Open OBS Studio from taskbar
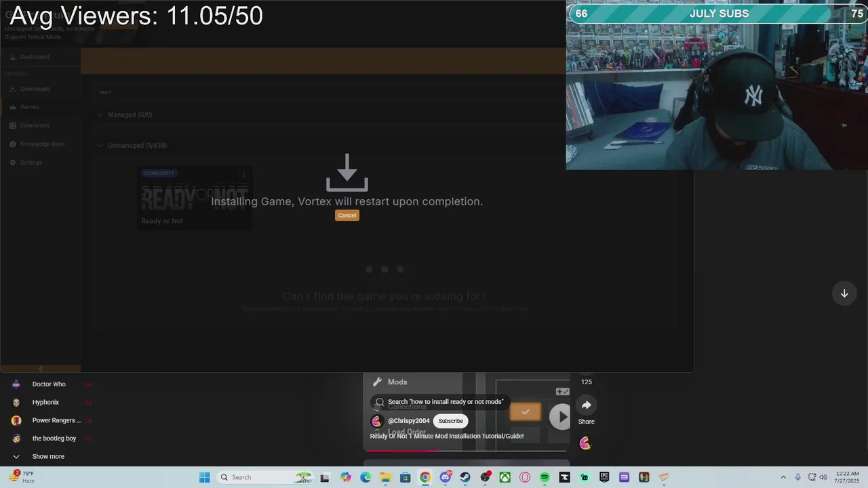 tap(486, 478)
